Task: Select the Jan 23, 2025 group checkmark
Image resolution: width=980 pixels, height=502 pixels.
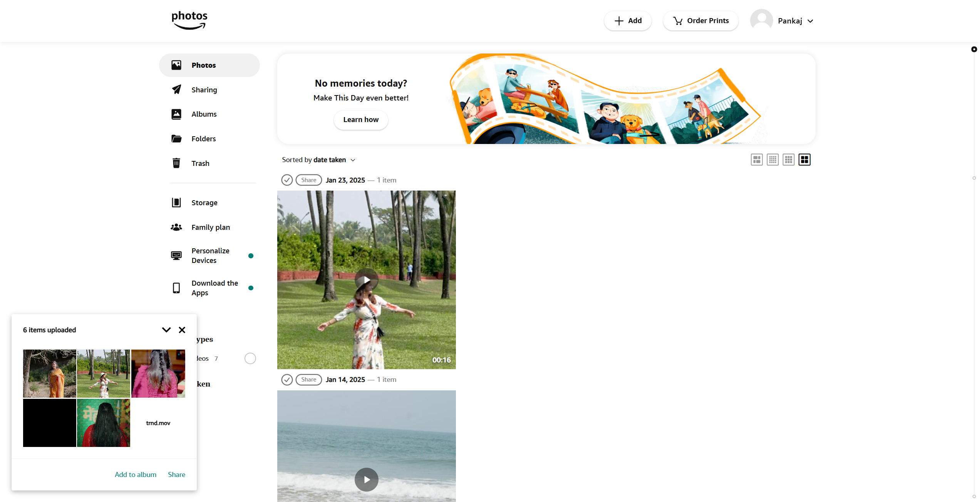Action: click(x=286, y=180)
